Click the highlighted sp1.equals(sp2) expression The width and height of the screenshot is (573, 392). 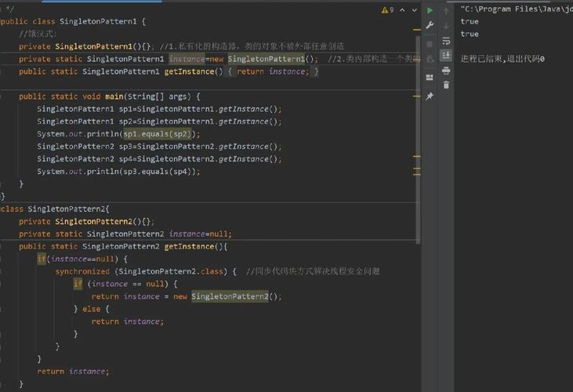pyautogui.click(x=157, y=134)
